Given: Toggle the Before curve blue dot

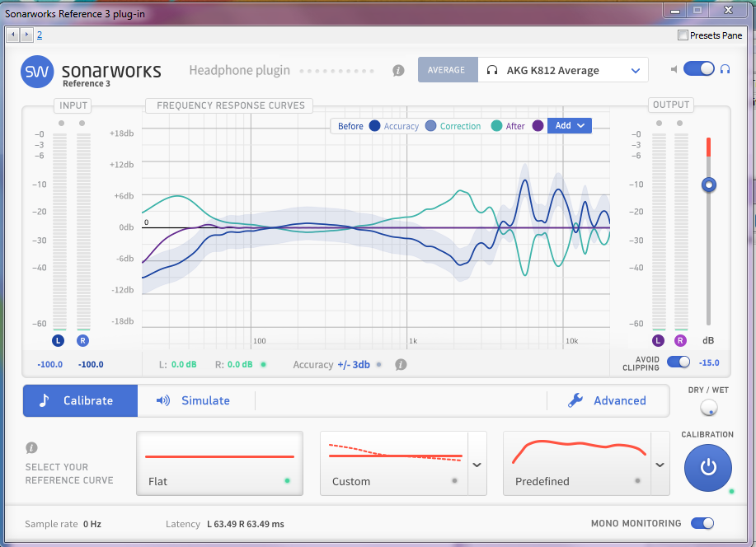Looking at the screenshot, I should 374,126.
